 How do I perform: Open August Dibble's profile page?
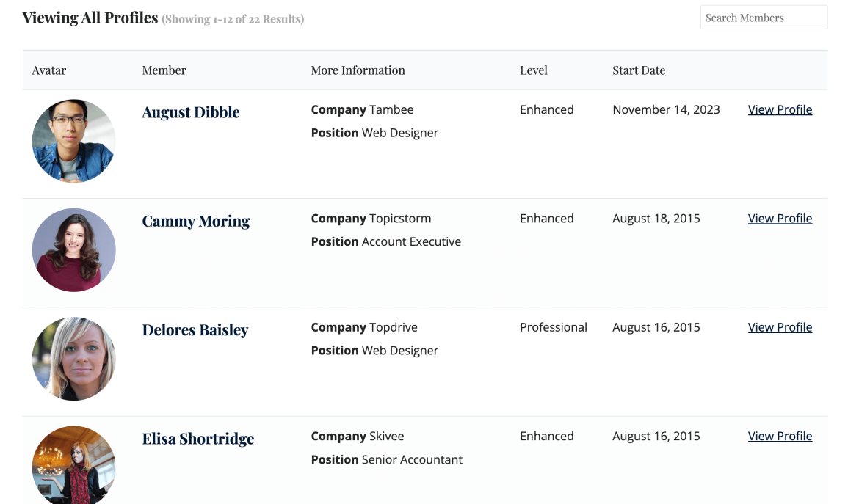point(780,109)
